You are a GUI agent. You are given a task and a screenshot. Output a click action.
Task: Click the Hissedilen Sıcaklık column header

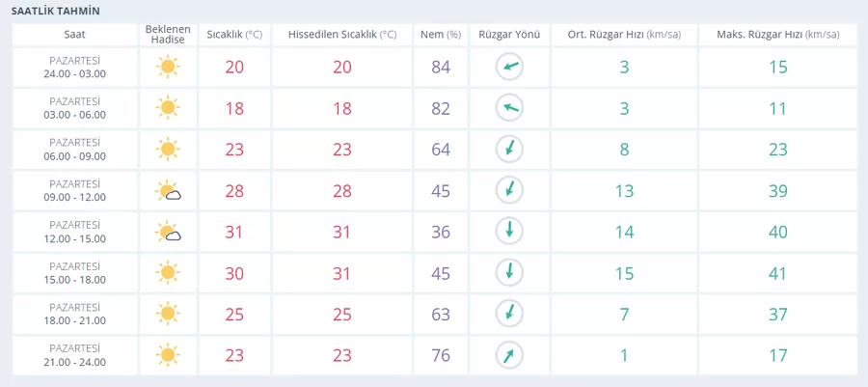(x=342, y=35)
